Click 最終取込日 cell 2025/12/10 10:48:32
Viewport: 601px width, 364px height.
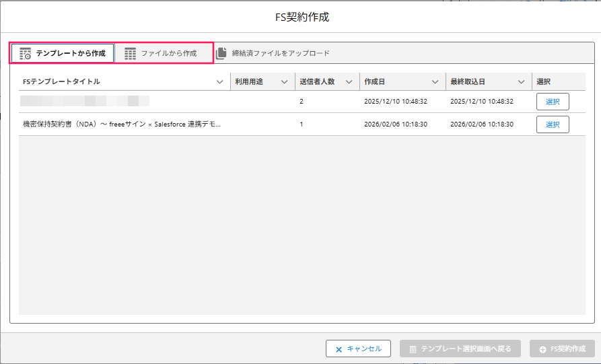(482, 102)
